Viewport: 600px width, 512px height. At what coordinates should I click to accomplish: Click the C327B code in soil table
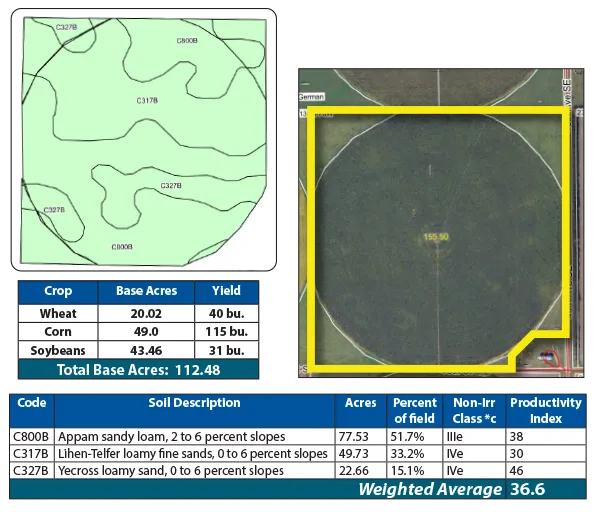pyautogui.click(x=30, y=471)
